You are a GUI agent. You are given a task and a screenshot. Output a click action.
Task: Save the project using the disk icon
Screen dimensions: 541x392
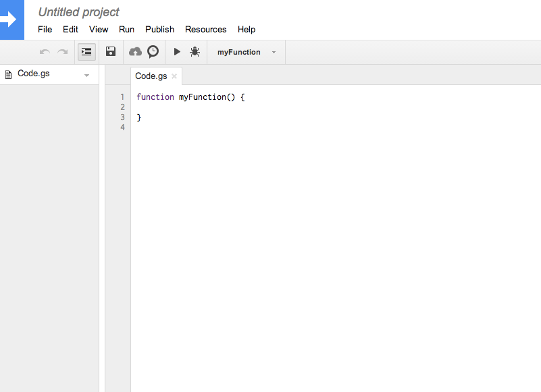click(110, 51)
